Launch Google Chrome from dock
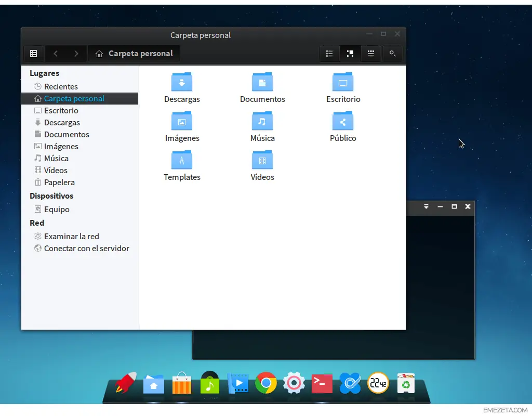This screenshot has width=532, height=416. click(265, 383)
